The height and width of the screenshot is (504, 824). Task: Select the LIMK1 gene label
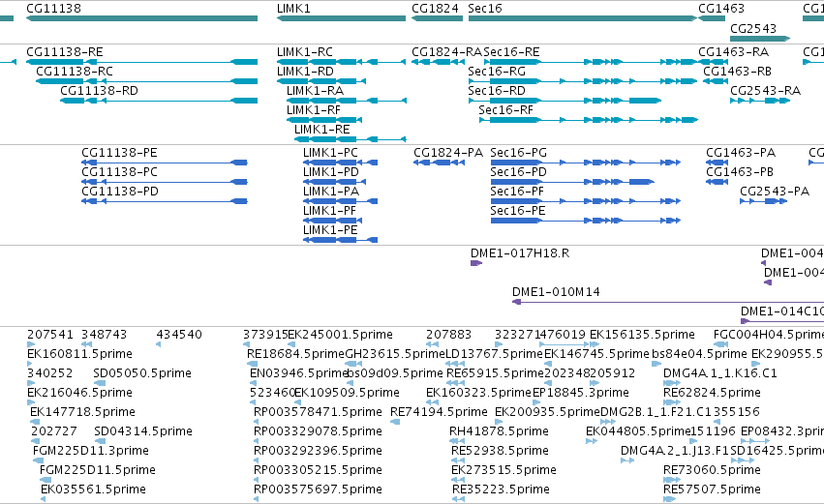click(293, 9)
